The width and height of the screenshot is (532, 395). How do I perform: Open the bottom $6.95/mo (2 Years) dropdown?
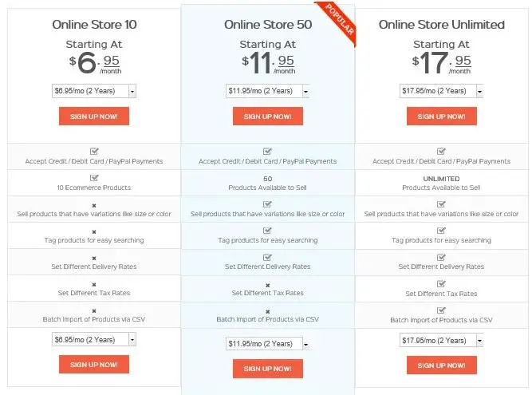pos(94,339)
